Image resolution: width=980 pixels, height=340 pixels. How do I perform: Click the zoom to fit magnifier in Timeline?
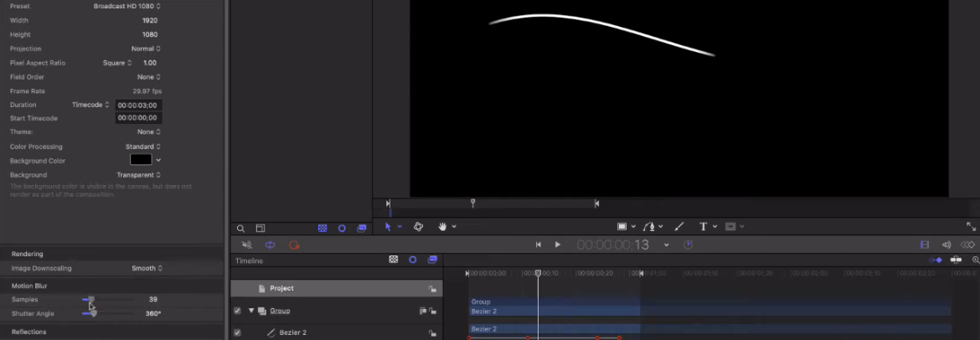coord(976,260)
